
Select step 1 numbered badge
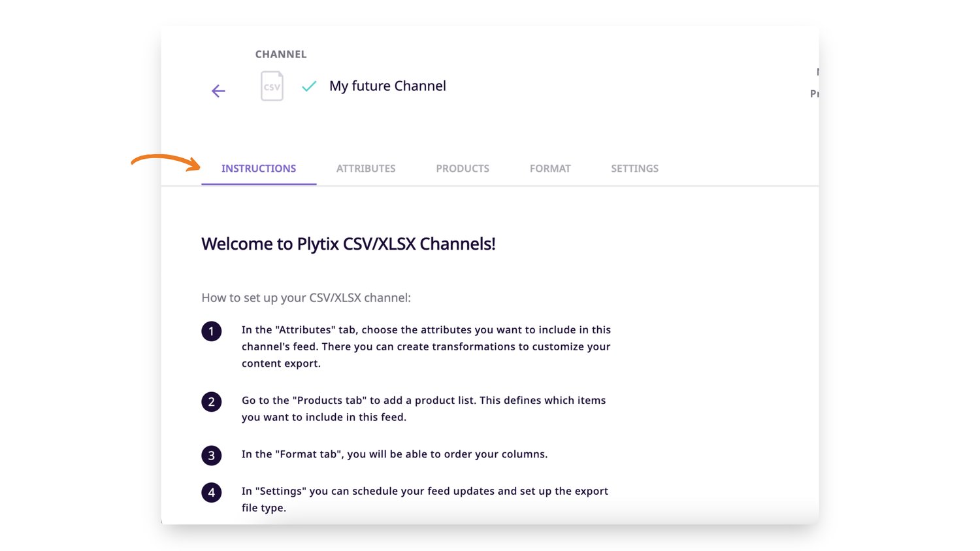point(211,331)
